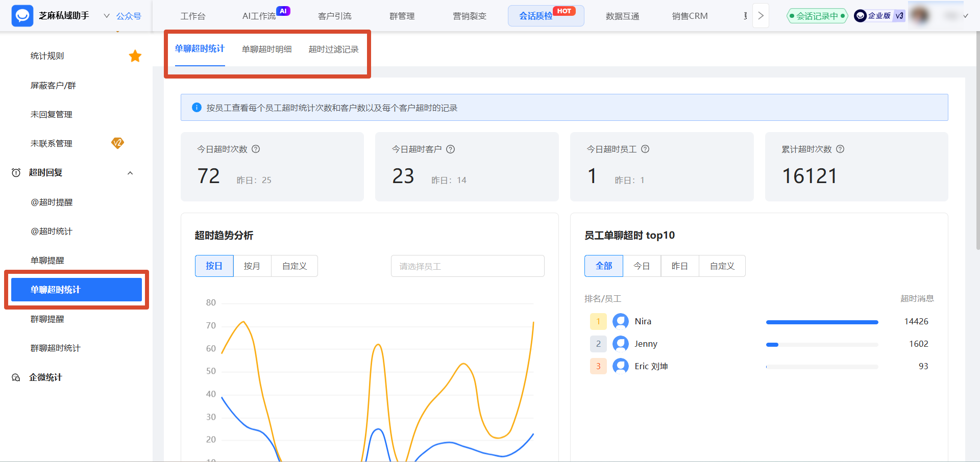Screen dimensions: 980x462
Task: Select 自定义 in top10 filter
Action: click(x=722, y=266)
